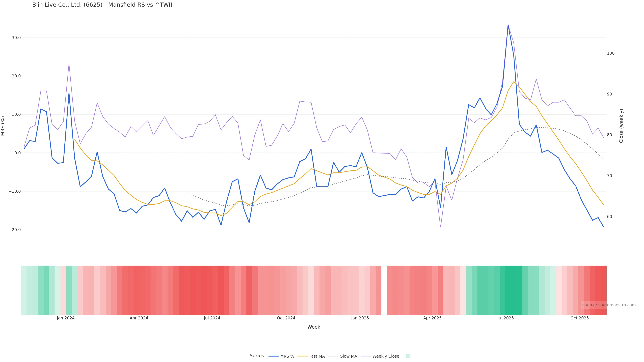Click the Close (weekly) right axis title
Image resolution: width=644 pixels, height=362 pixels.
(621, 126)
